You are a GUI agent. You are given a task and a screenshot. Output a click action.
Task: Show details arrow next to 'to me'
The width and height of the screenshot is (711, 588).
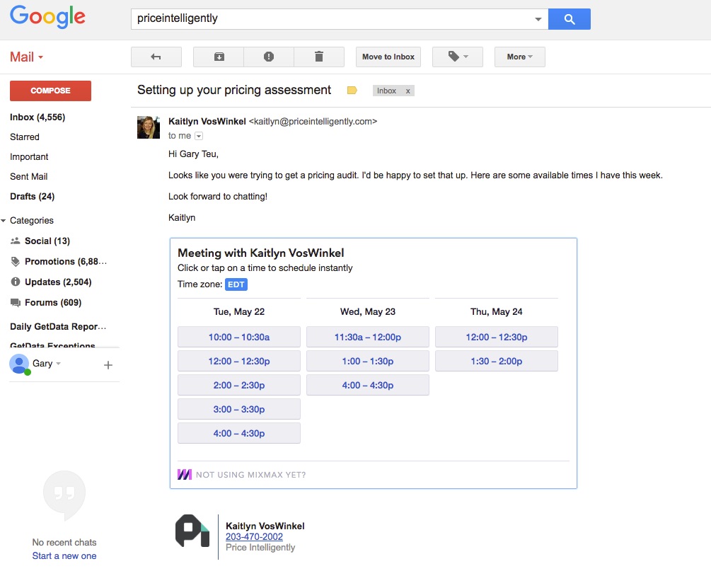coord(199,136)
